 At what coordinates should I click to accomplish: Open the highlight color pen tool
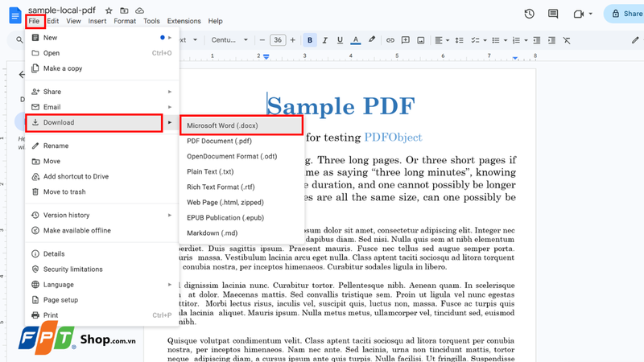coord(372,39)
